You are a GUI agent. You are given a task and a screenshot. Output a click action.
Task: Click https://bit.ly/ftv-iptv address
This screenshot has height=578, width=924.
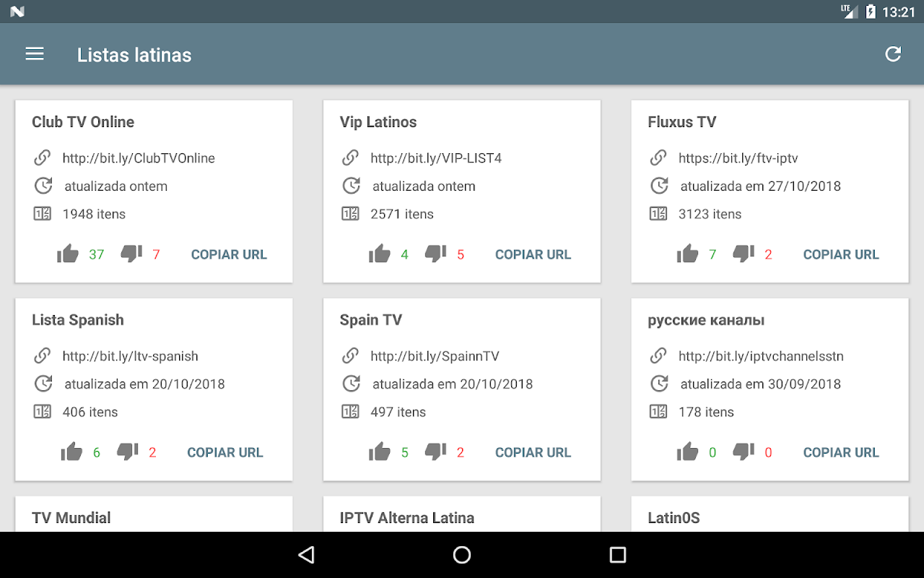pyautogui.click(x=738, y=158)
